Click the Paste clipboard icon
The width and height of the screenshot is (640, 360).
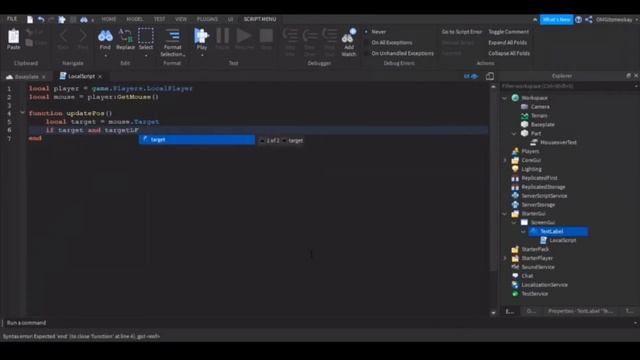13,37
